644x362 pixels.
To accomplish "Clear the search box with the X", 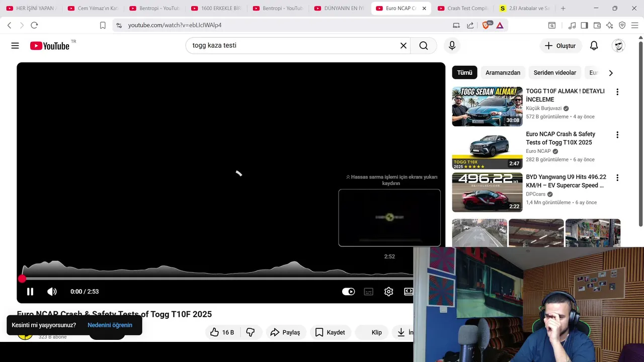I will [404, 46].
